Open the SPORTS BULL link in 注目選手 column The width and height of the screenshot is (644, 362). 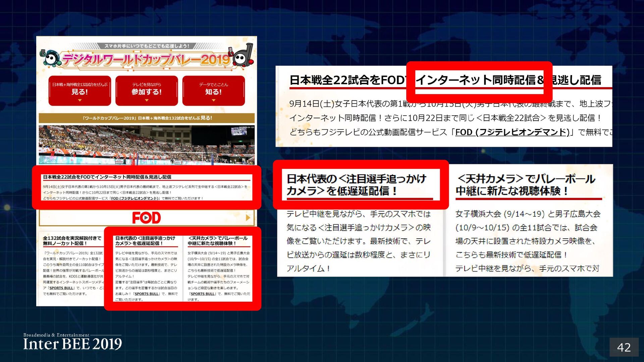click(146, 294)
